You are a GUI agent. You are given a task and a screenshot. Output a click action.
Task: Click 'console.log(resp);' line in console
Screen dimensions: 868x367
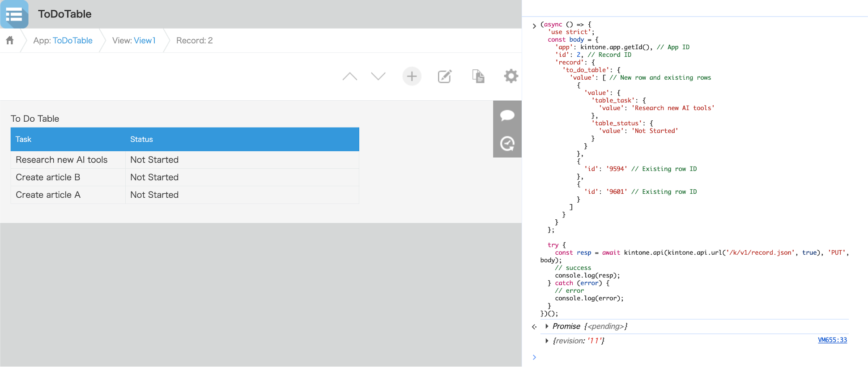pos(587,276)
